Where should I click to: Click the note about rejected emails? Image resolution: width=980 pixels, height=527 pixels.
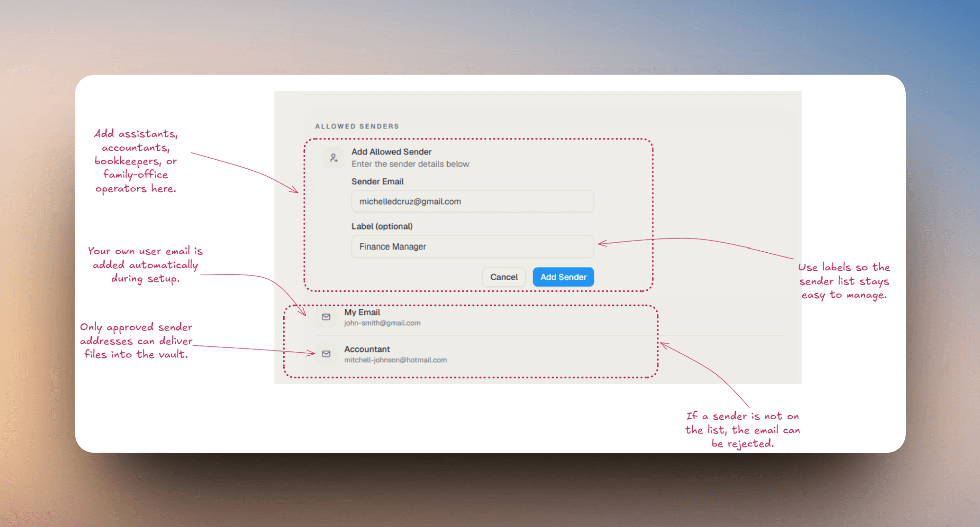coord(742,429)
